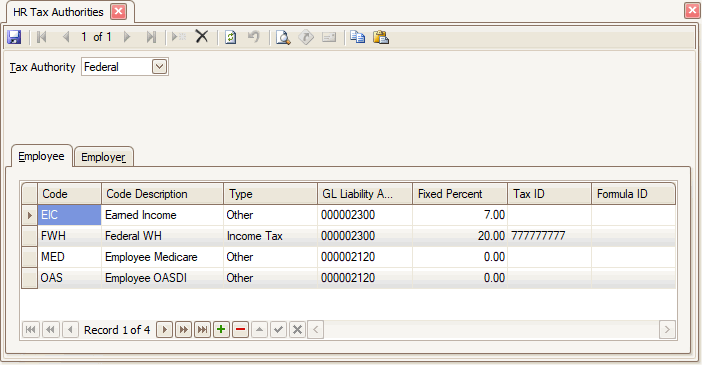Click the 7.00 fixed percent cell
Screen dimensions: 702x365
point(460,215)
